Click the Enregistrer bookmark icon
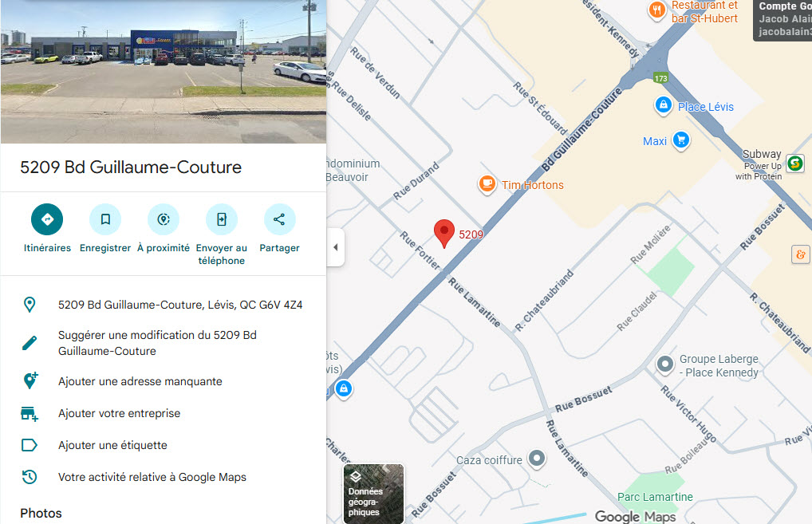 [x=105, y=219]
